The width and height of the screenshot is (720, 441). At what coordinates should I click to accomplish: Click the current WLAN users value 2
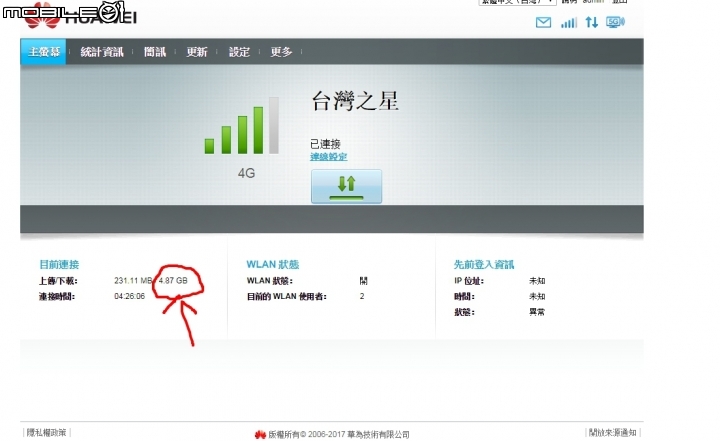tap(362, 296)
